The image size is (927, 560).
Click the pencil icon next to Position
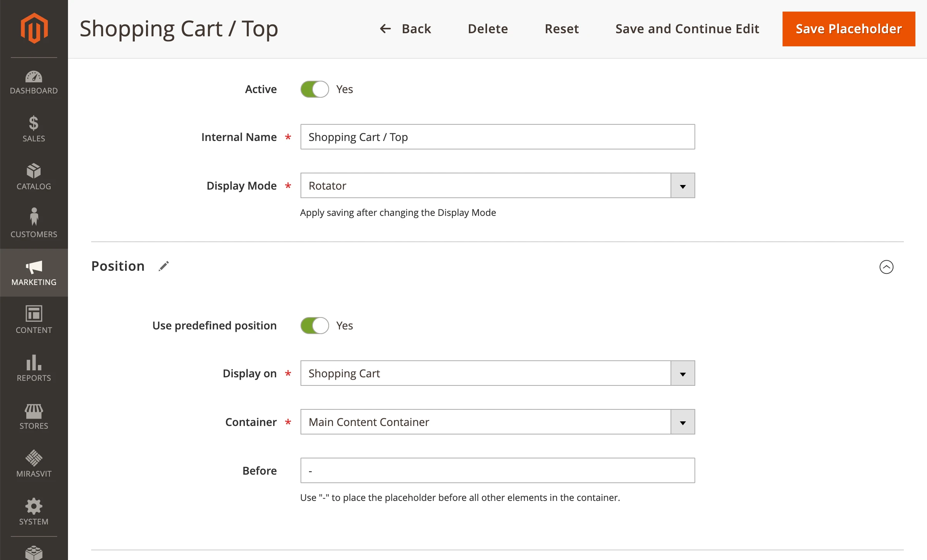coord(164,266)
